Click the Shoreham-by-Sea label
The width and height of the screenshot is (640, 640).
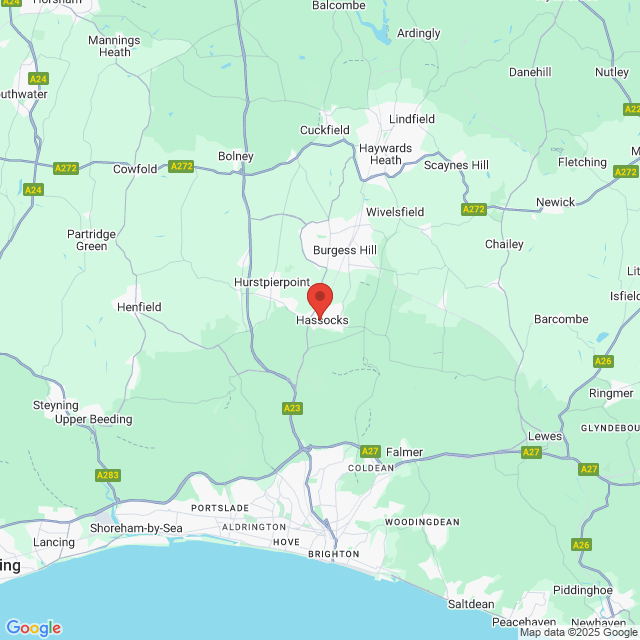click(136, 528)
